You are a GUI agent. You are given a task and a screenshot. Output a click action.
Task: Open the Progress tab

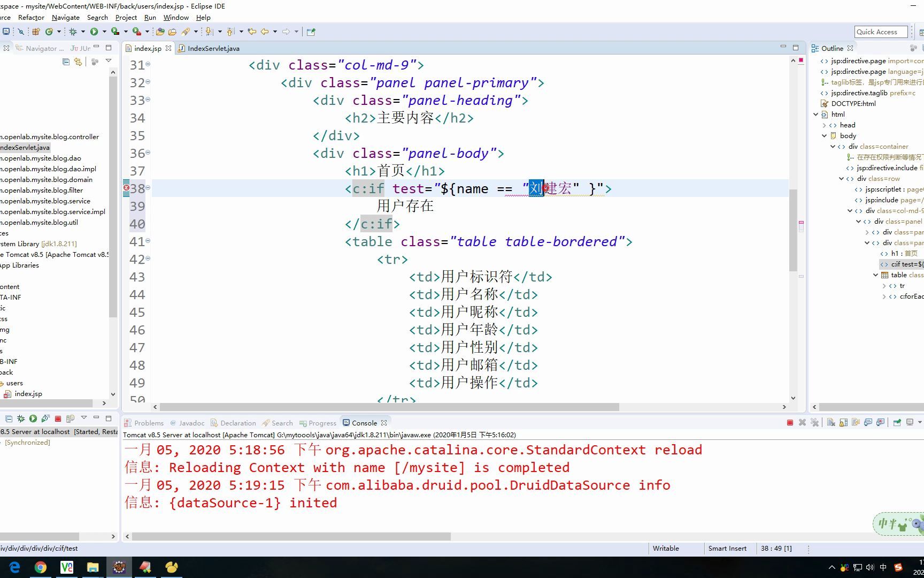click(318, 423)
